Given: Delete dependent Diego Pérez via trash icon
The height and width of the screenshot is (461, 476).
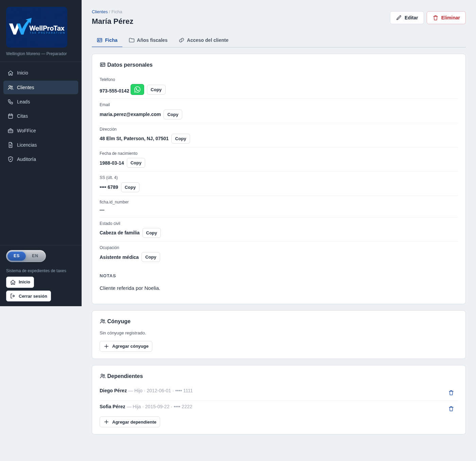Looking at the screenshot, I should [451, 393].
